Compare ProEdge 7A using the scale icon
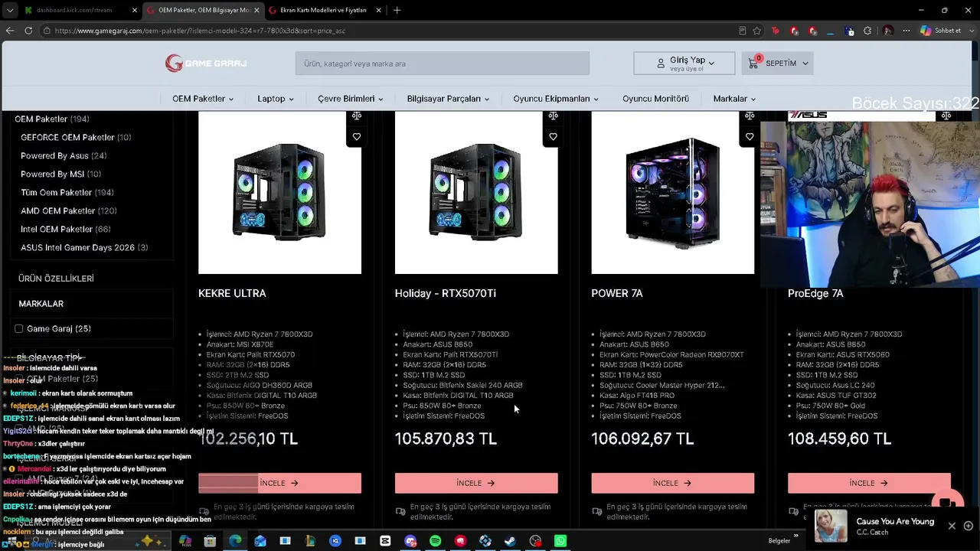The width and height of the screenshot is (980, 551). pyautogui.click(x=946, y=116)
